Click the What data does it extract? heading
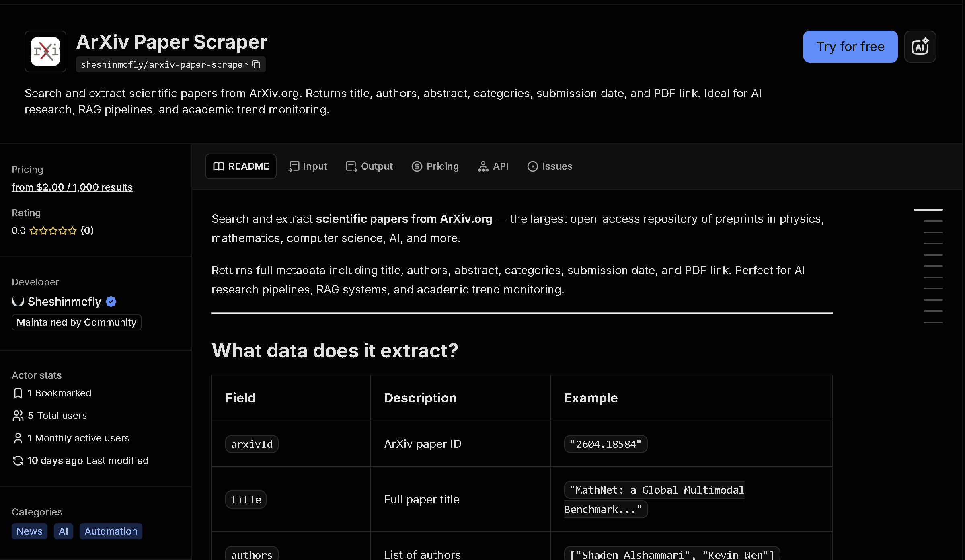 (x=335, y=351)
